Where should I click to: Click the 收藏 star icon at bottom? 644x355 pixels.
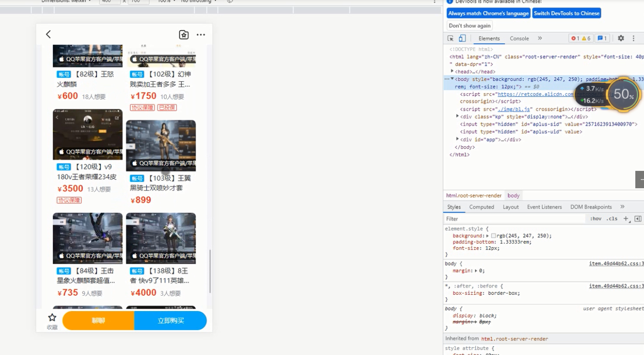point(52,318)
